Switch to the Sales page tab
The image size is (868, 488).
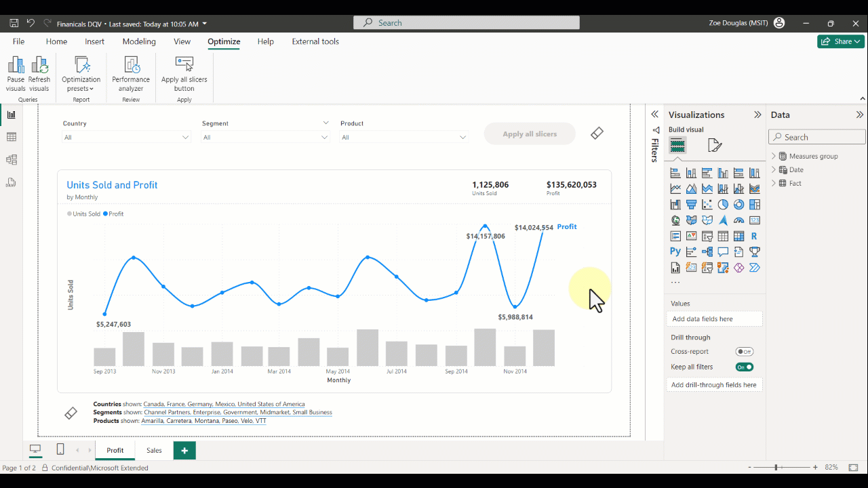tap(154, 450)
